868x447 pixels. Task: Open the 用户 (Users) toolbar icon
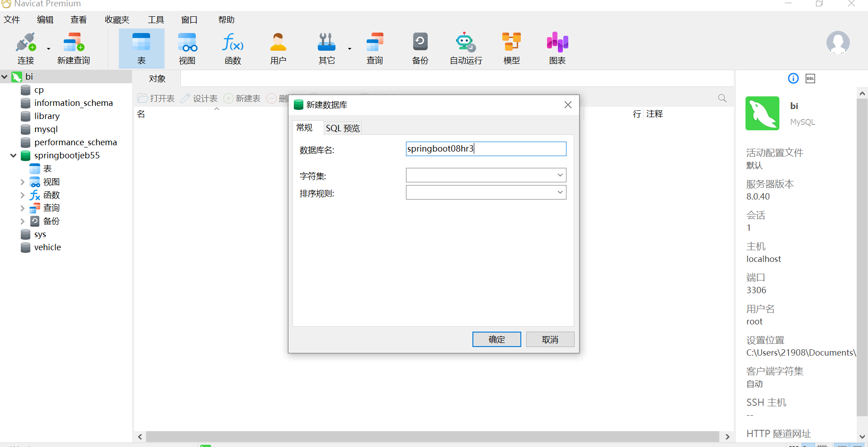[x=278, y=48]
